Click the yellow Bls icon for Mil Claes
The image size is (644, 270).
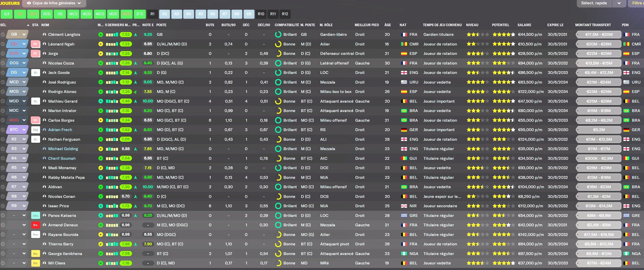35,263
